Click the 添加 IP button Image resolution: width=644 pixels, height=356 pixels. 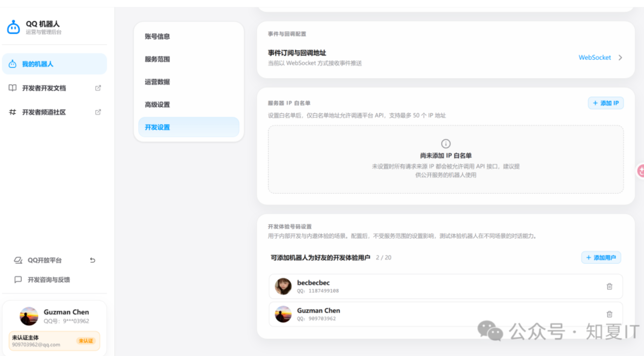pos(606,103)
